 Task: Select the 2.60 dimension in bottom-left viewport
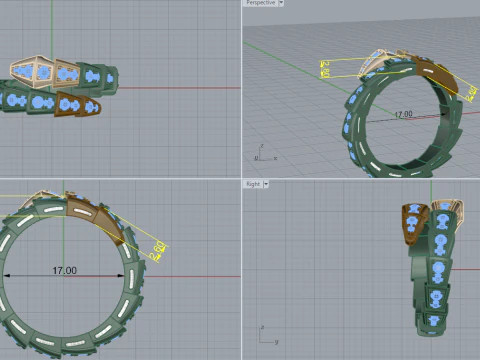tap(157, 250)
